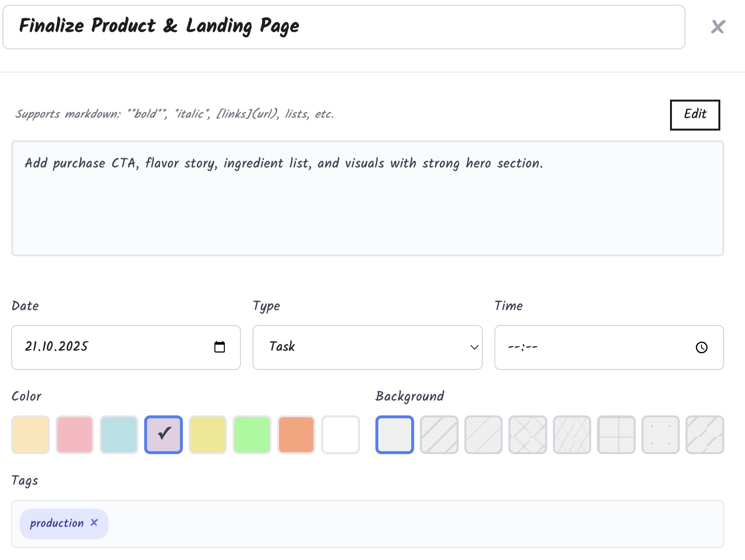745x560 pixels.
Task: Pick the dotted background pattern
Action: (x=660, y=435)
